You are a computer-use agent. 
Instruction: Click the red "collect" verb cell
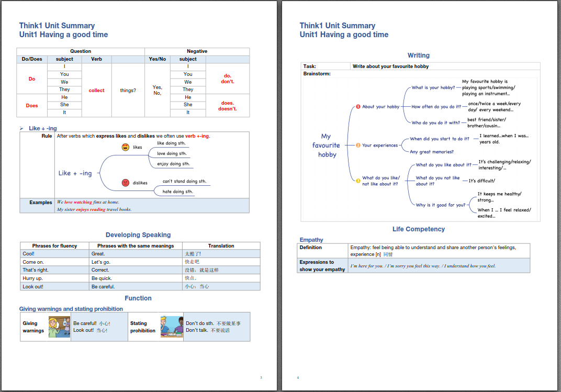point(96,91)
